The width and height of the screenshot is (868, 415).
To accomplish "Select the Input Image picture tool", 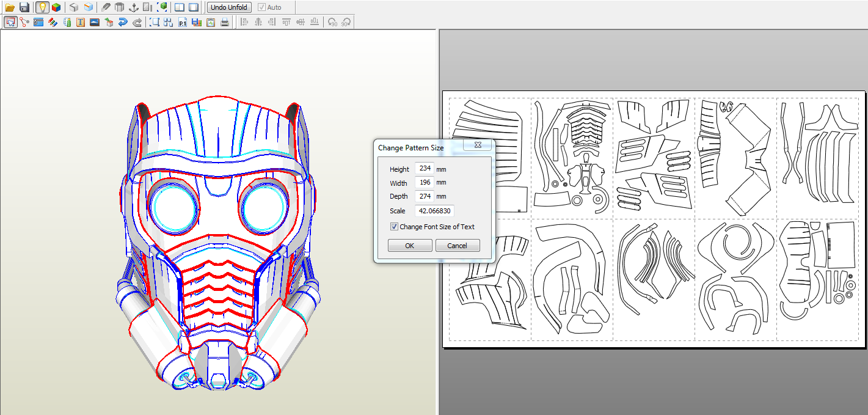I will pos(95,23).
